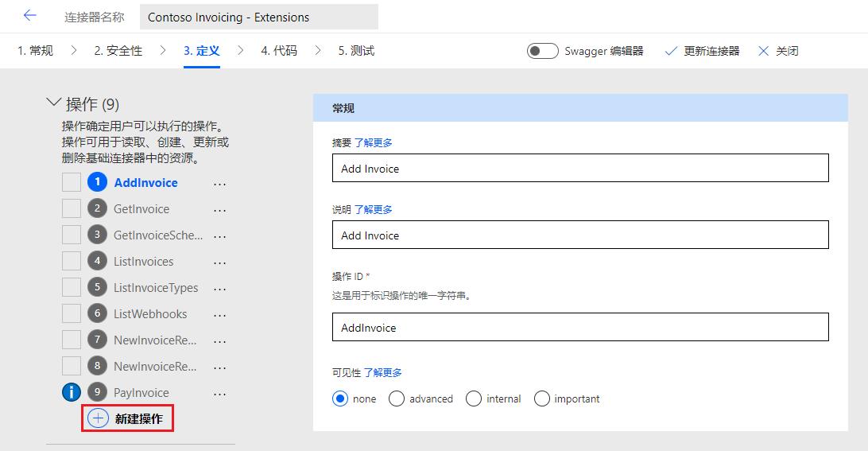The height and width of the screenshot is (451, 868).
Task: Click the checkmark icon for 更新连接器
Action: (671, 51)
